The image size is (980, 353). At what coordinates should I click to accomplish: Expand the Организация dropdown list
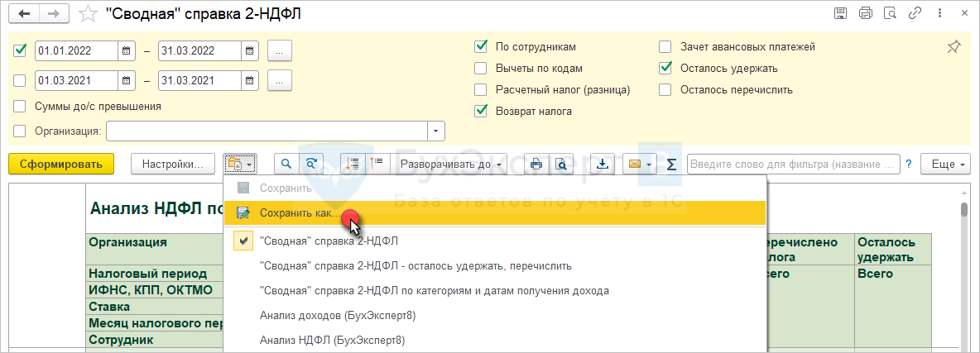(x=436, y=131)
